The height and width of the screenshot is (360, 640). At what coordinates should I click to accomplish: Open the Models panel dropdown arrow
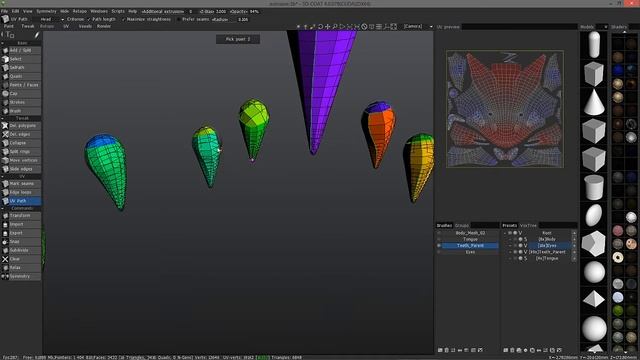[605, 27]
